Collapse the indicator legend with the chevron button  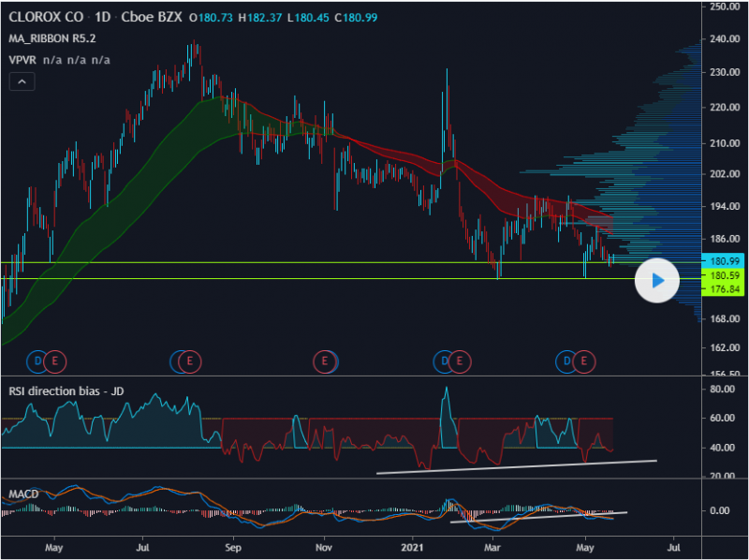(x=22, y=81)
